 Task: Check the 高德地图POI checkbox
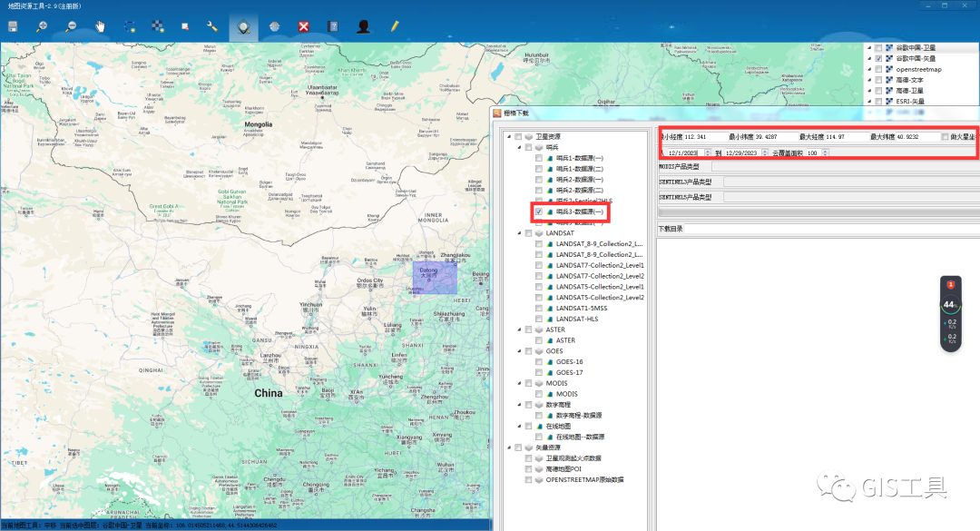tap(528, 469)
